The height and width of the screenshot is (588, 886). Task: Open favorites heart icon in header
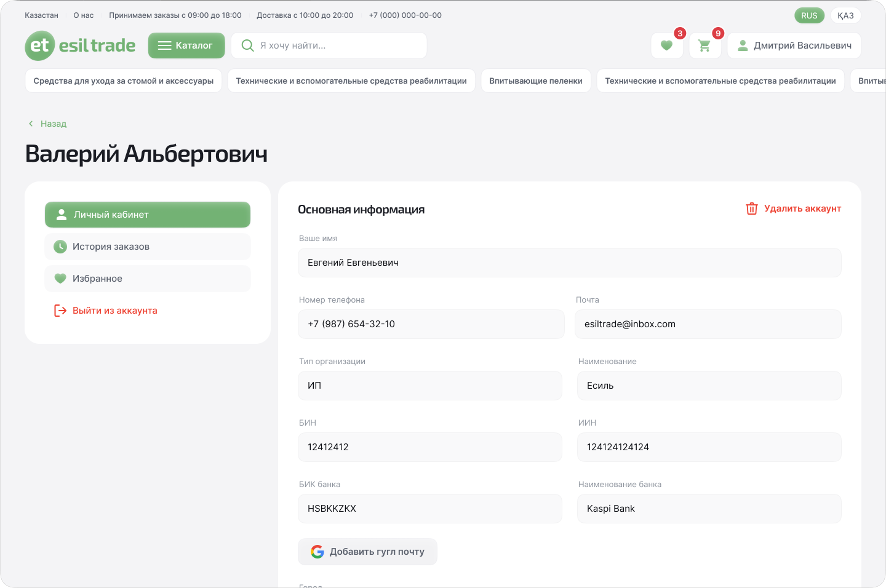click(x=666, y=46)
